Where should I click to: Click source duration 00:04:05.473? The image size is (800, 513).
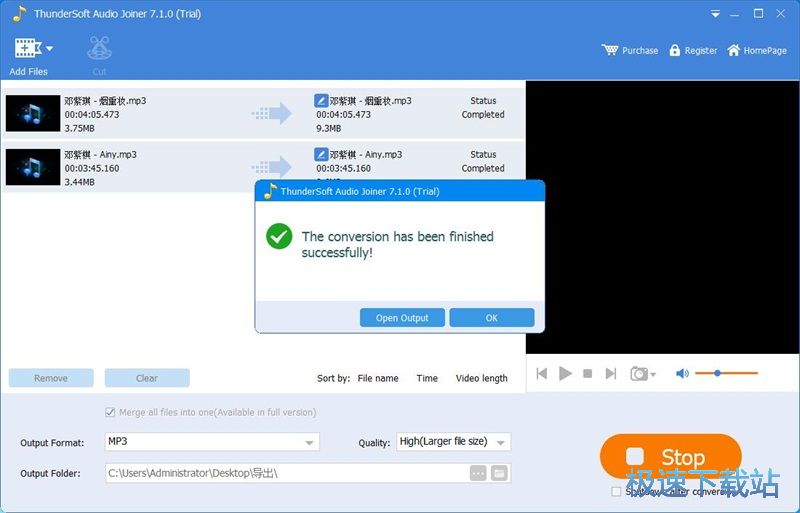92,114
